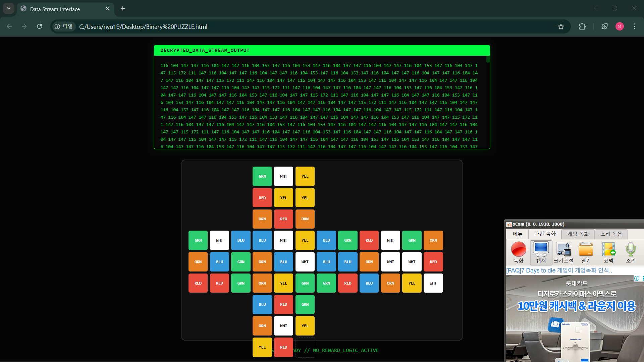Viewport: 644px width, 362px height.
Task: Switch to the 소리 녹음 tab
Action: tap(611, 234)
